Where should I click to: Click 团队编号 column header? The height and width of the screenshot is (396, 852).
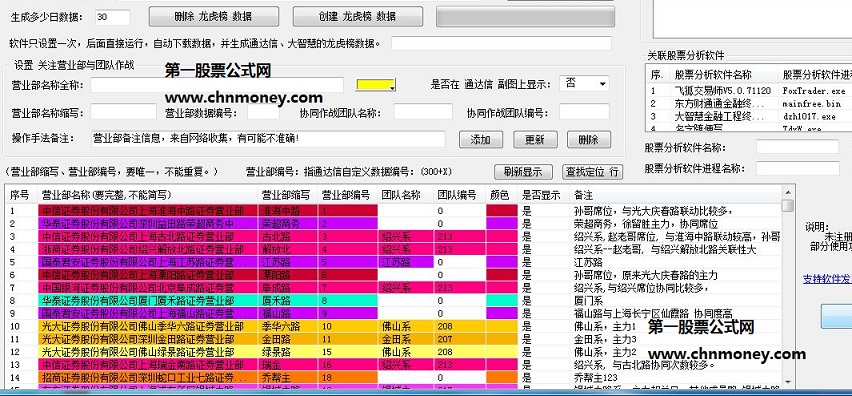coord(459,194)
